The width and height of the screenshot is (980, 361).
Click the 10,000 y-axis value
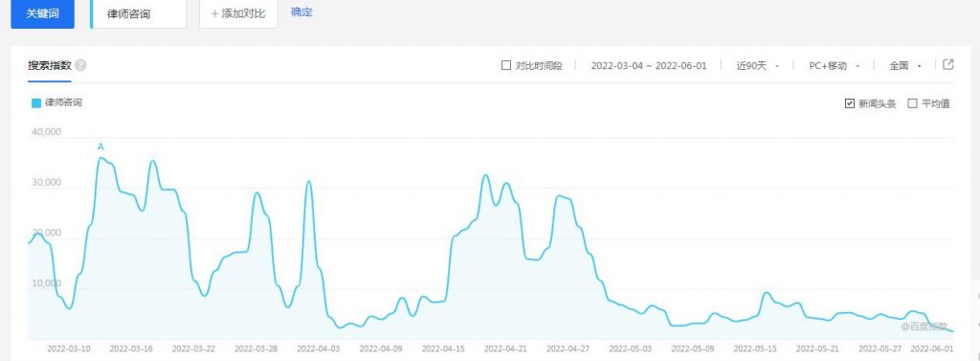pos(45,283)
